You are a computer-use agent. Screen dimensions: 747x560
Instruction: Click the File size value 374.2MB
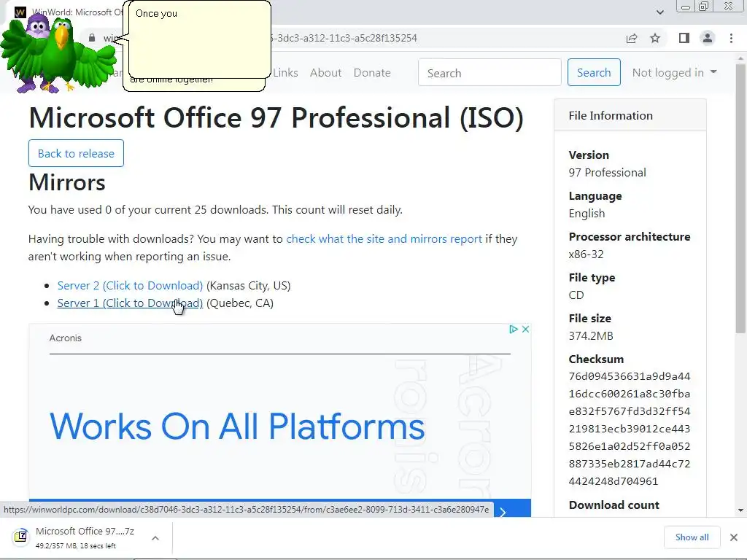(591, 335)
